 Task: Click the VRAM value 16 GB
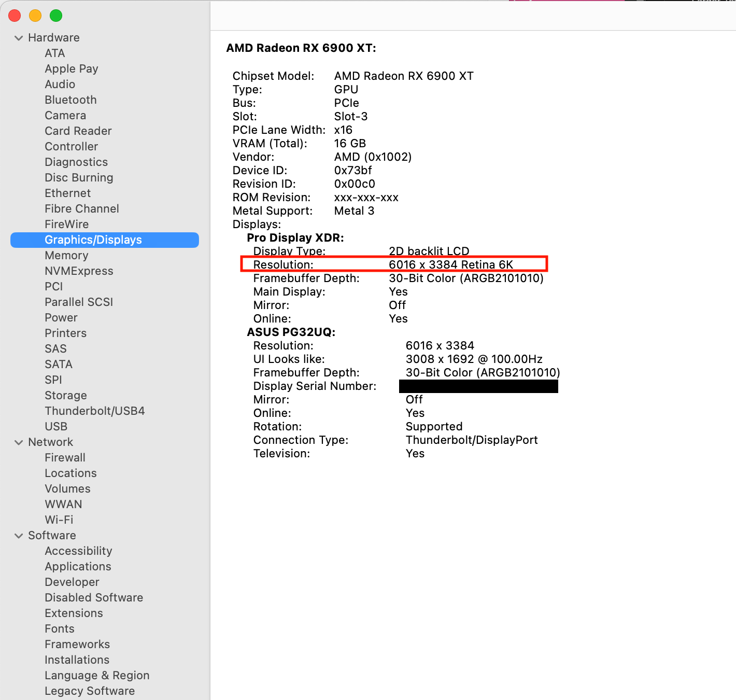(350, 144)
